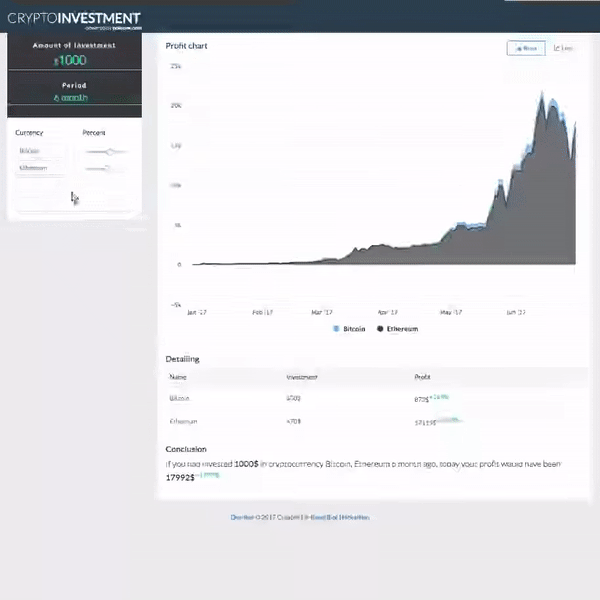Click the CRYPTOINVESTMENT logo
The width and height of the screenshot is (600, 600).
74,19
